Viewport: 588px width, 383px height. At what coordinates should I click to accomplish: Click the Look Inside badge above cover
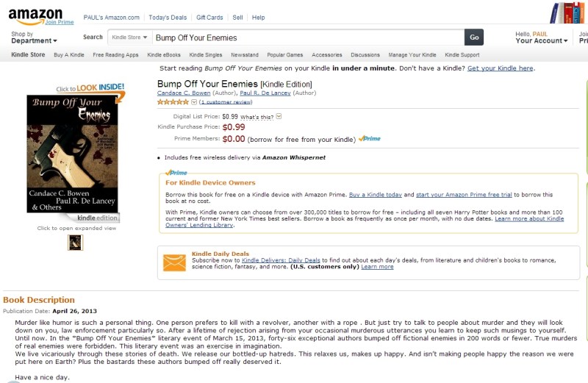click(90, 88)
